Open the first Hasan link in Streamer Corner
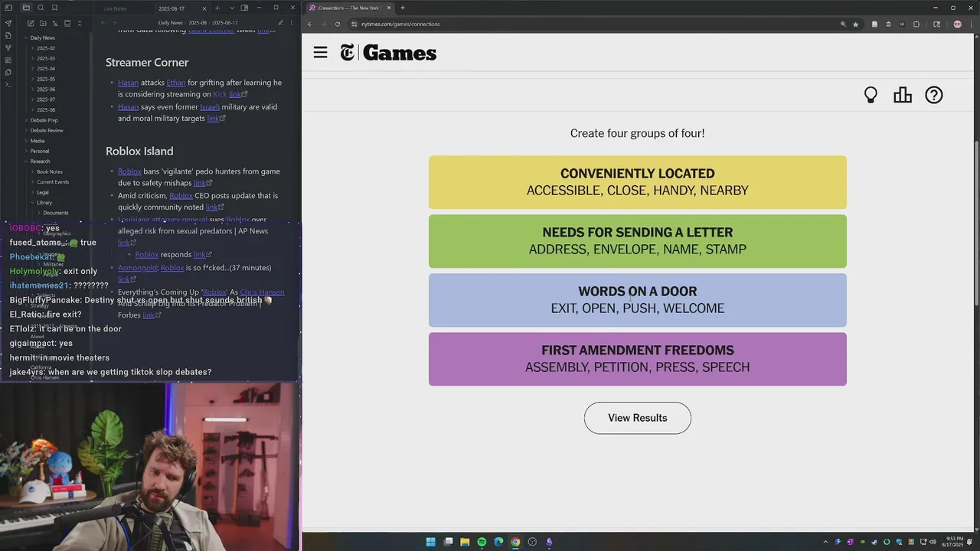The height and width of the screenshot is (551, 980). pyautogui.click(x=128, y=83)
